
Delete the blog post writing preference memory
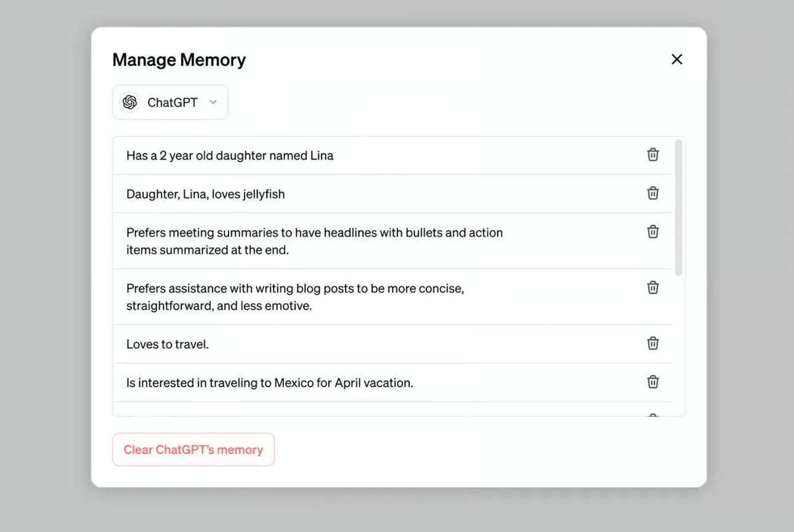pyautogui.click(x=653, y=287)
